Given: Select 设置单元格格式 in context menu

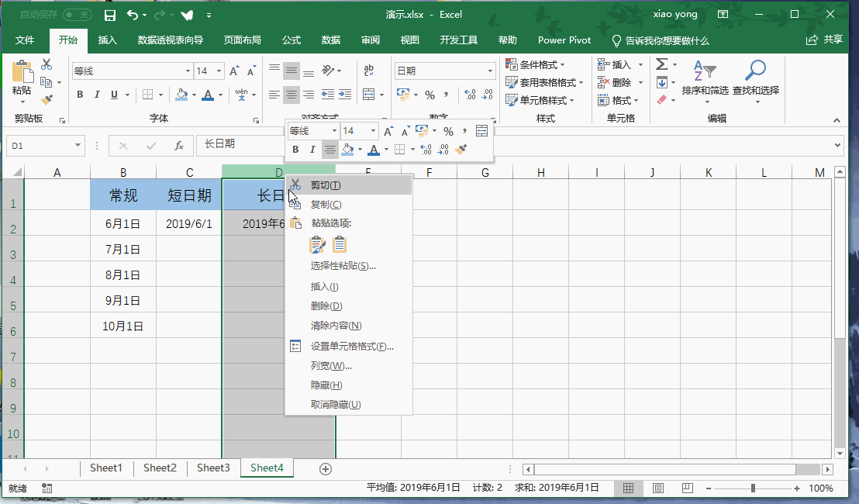Looking at the screenshot, I should point(352,347).
